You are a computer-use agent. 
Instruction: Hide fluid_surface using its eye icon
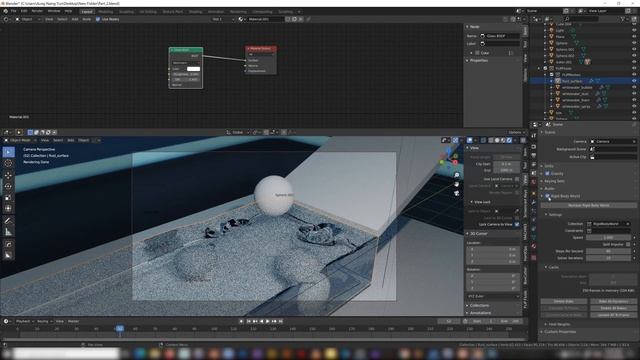tap(634, 81)
